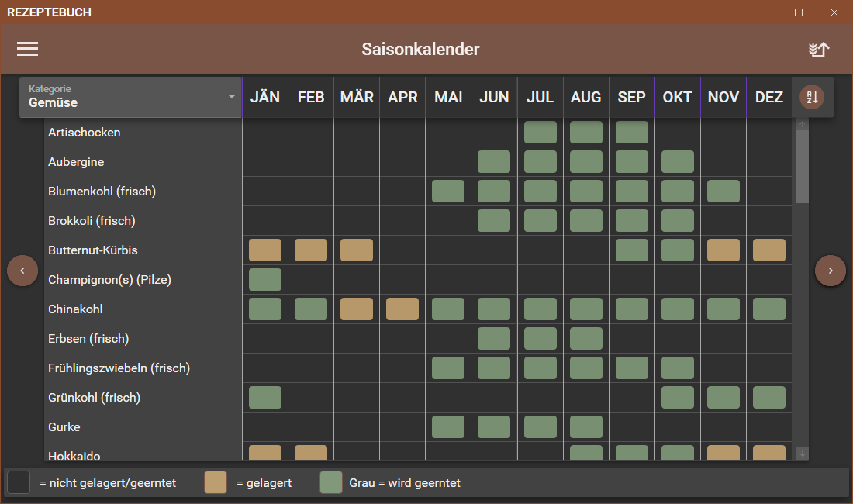The image size is (853, 504).
Task: Click Aubergine October harvest cell
Action: click(x=677, y=162)
